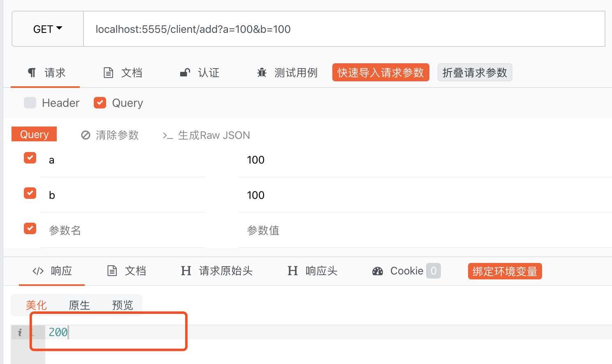
Task: Click the value field of parameter b
Action: click(425, 196)
